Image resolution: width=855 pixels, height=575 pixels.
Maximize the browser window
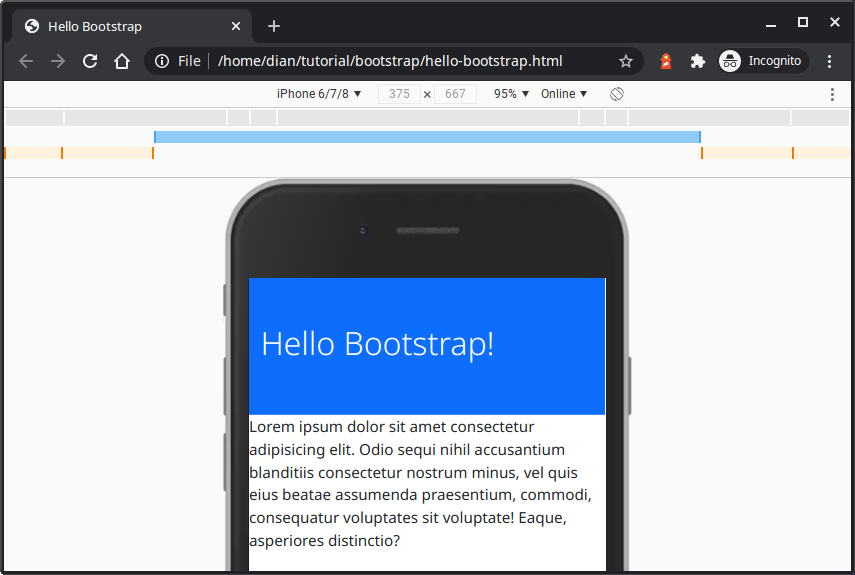(x=803, y=22)
